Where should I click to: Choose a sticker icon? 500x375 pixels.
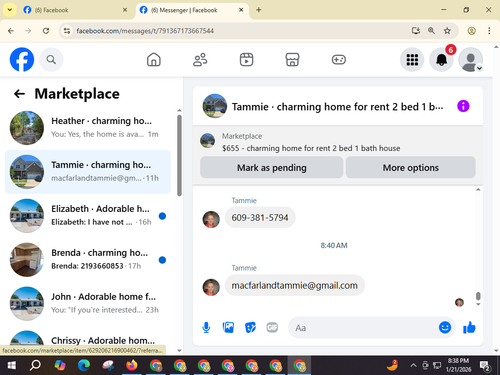point(250,328)
